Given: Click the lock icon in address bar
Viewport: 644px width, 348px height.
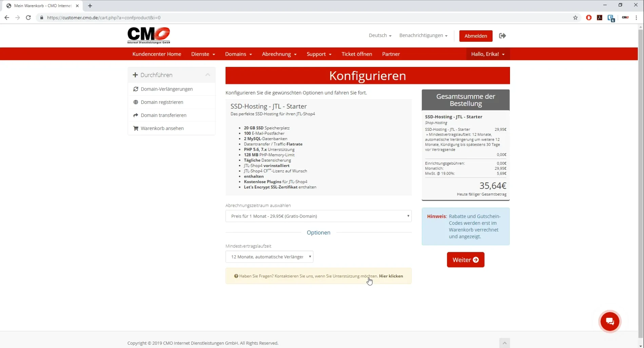Looking at the screenshot, I should pos(42,18).
